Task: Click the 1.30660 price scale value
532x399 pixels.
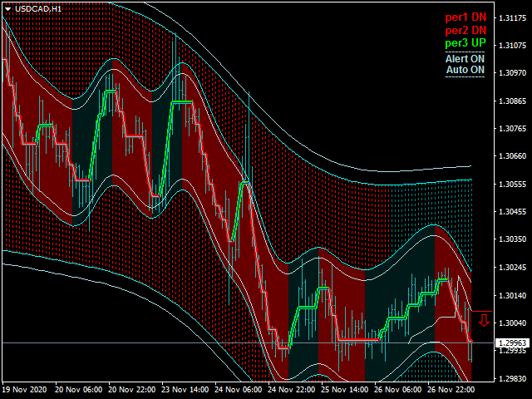Action: click(512, 156)
